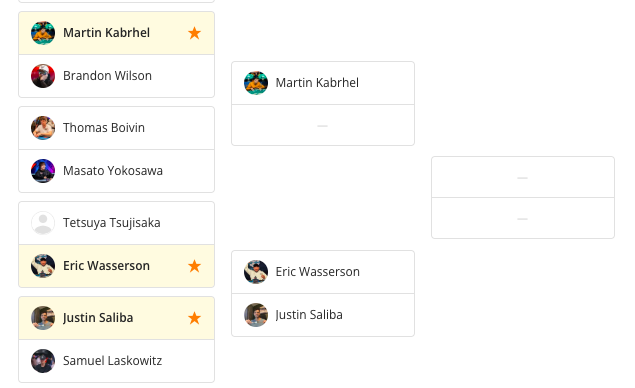Select Justin Saliba name in semifinal matchup
This screenshot has height=388, width=635.
coord(309,315)
